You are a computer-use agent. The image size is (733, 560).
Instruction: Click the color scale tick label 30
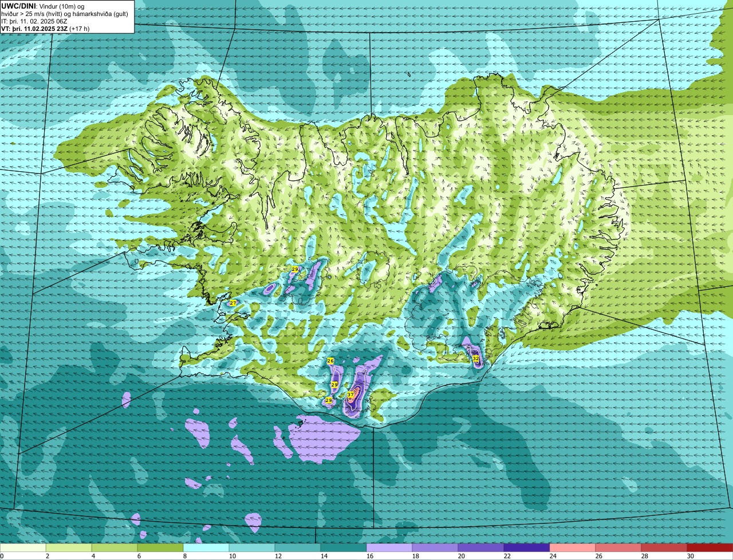690,556
